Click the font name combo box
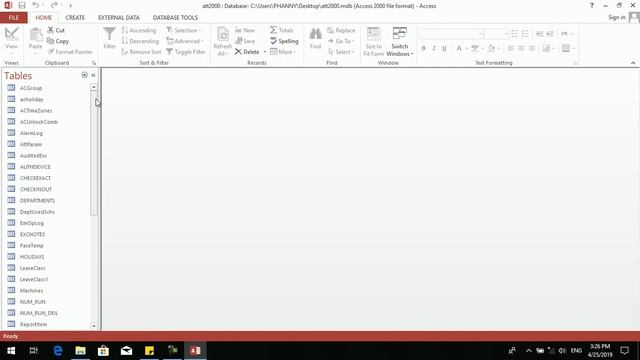The width and height of the screenshot is (640, 360). click(451, 33)
